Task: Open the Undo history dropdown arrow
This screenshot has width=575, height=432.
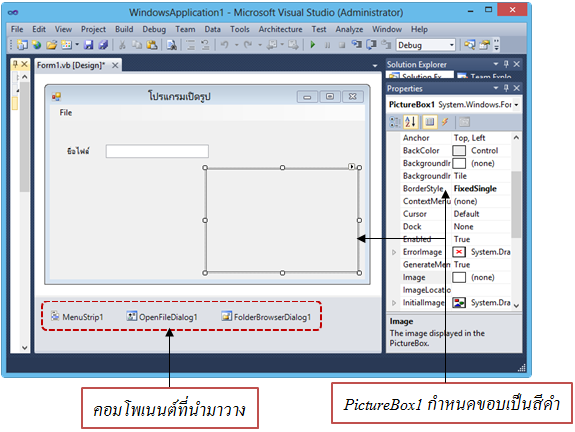Action: point(237,45)
